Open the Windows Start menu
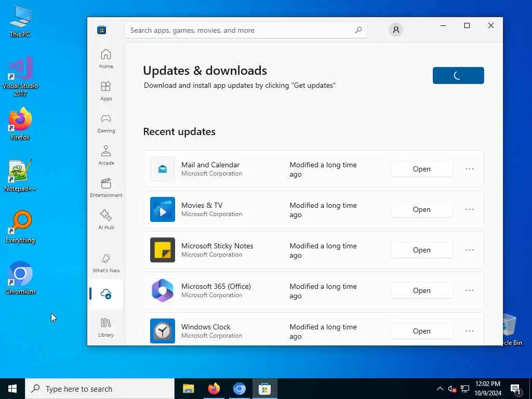 tap(12, 389)
